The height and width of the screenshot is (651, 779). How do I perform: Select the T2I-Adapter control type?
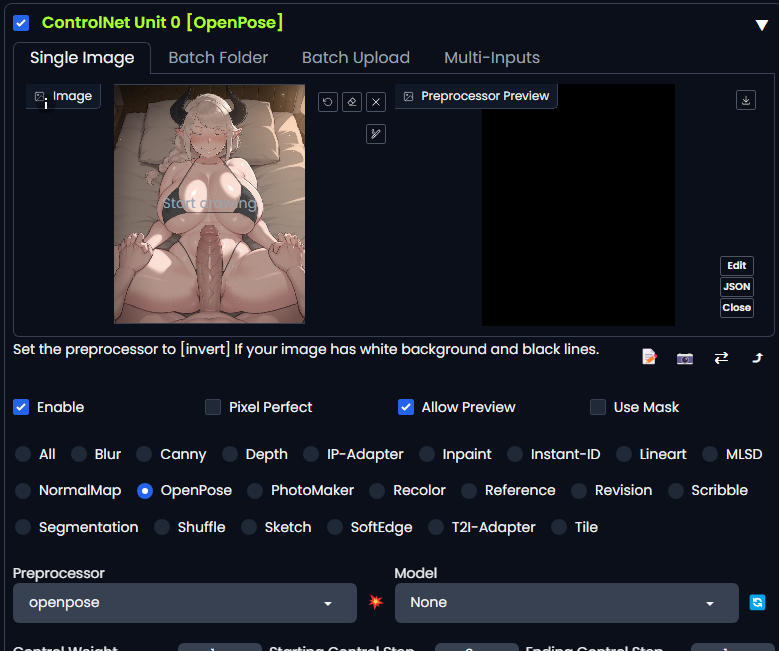(x=436, y=527)
